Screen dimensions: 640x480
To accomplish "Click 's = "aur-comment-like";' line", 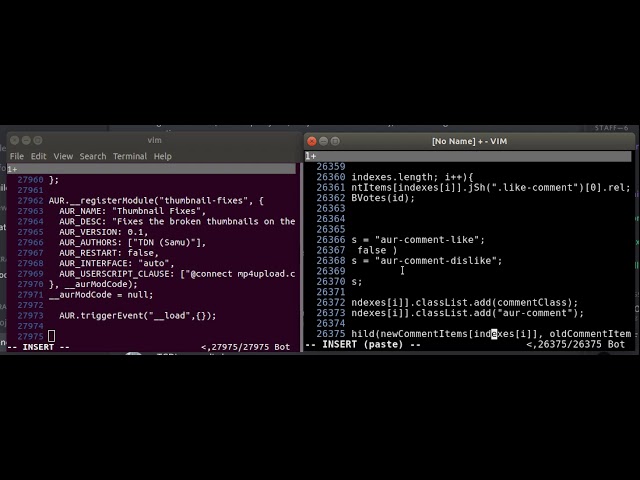I will pyautogui.click(x=418, y=240).
